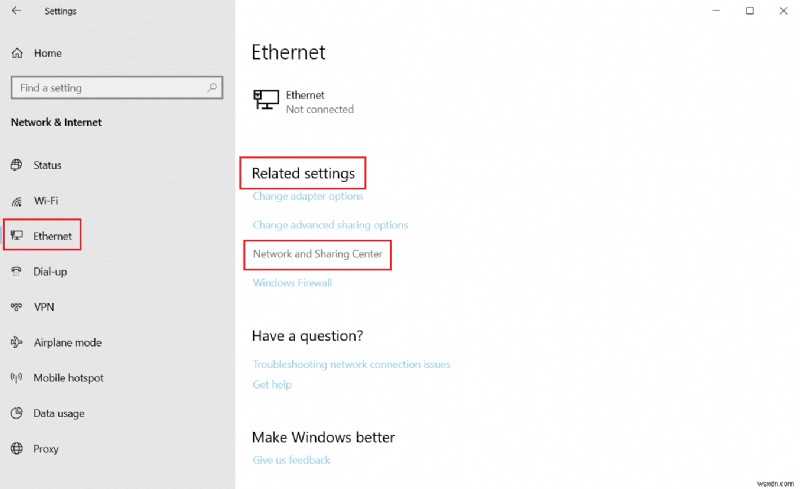Open the Ethernet settings page
The height and width of the screenshot is (489, 800).
coord(52,236)
